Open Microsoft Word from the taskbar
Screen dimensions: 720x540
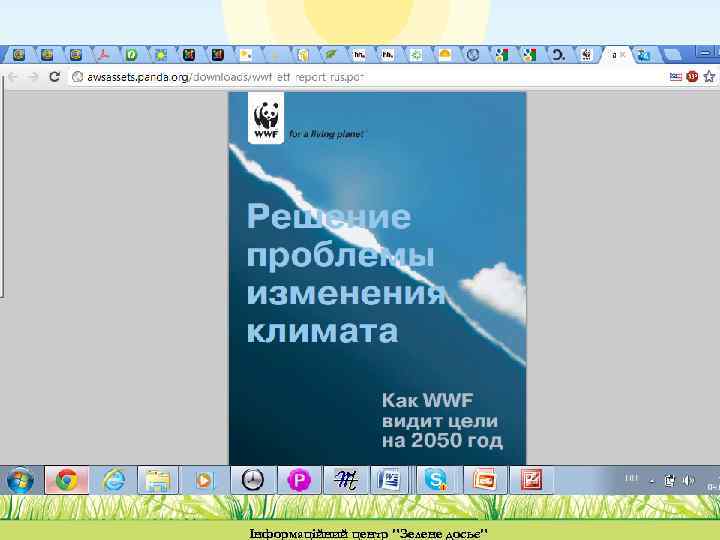389,480
